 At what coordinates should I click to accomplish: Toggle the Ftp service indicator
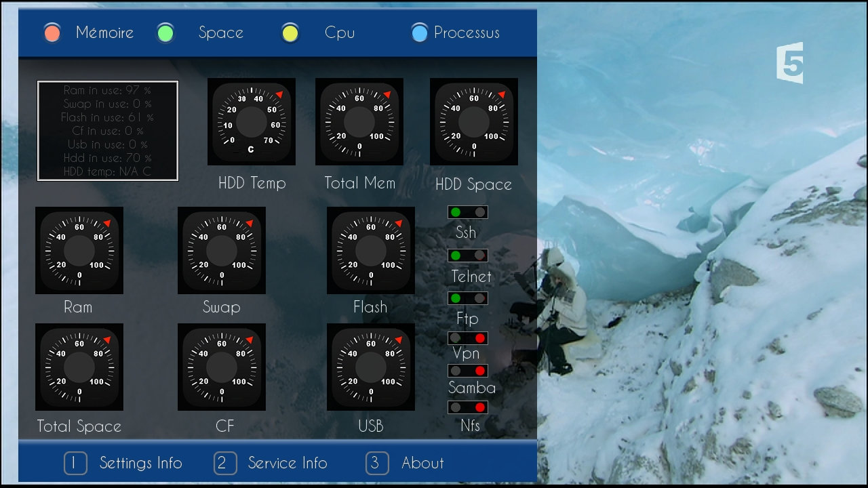pyautogui.click(x=468, y=298)
